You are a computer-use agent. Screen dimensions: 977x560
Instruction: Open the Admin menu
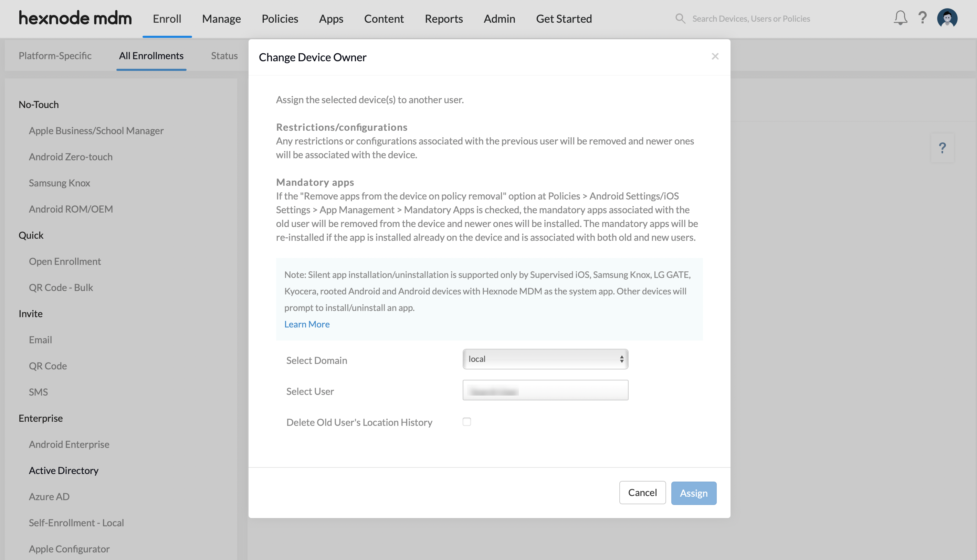(499, 19)
